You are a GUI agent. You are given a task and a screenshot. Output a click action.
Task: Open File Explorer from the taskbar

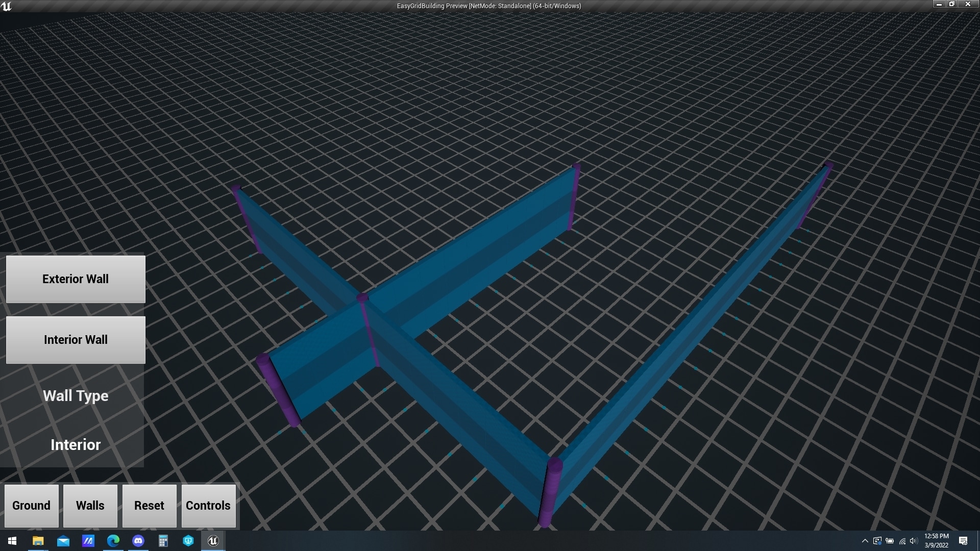click(37, 540)
